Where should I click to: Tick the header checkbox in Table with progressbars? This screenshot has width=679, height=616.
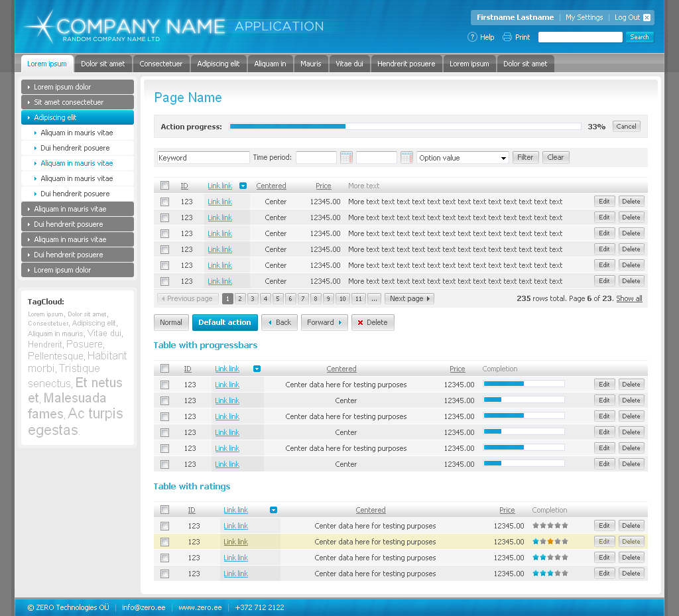tap(164, 369)
